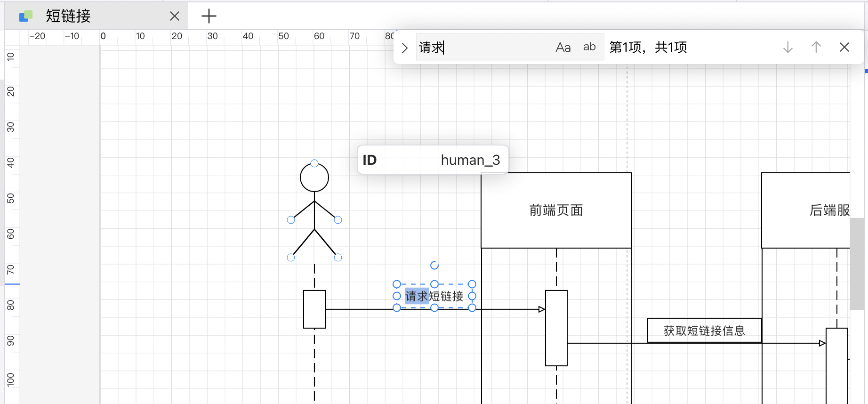The height and width of the screenshot is (404, 868).
Task: Go to the previous search result (up arrow)
Action: 816,47
